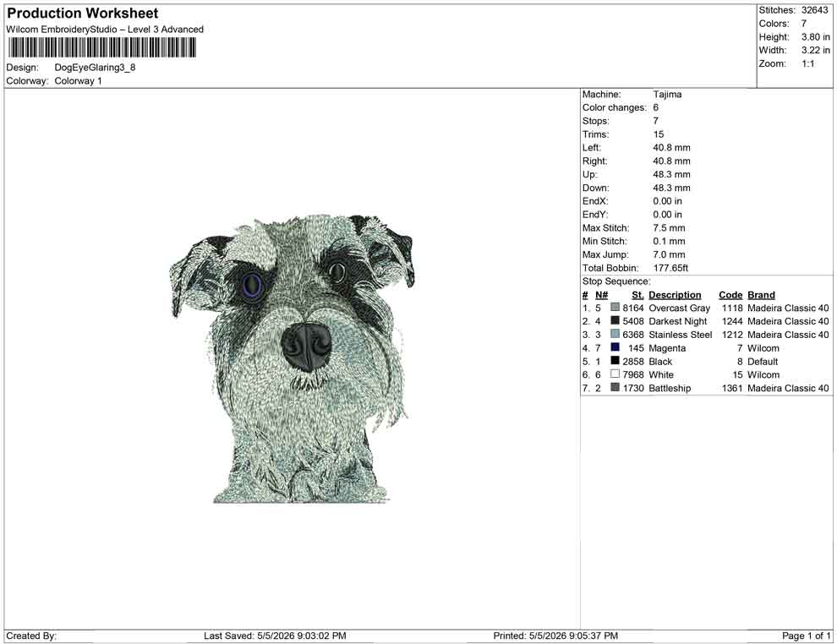
Task: Click the 'Darkest Night' description
Action: tap(677, 321)
